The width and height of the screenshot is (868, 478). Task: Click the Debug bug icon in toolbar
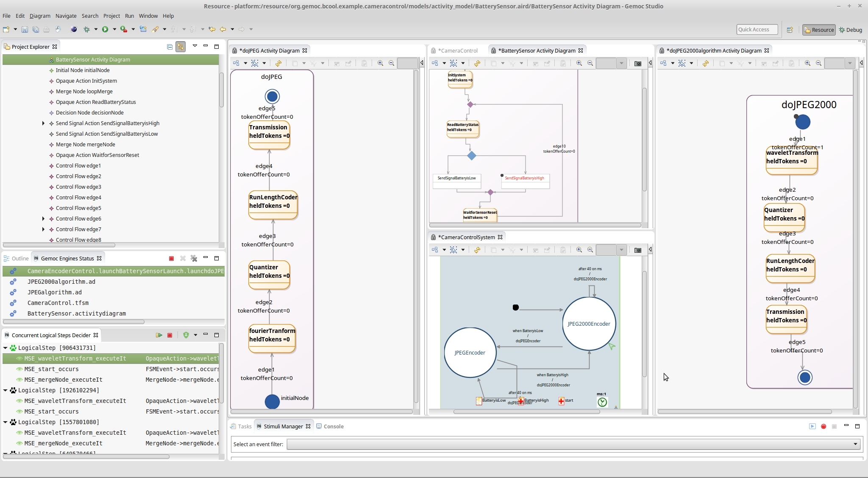pos(87,29)
